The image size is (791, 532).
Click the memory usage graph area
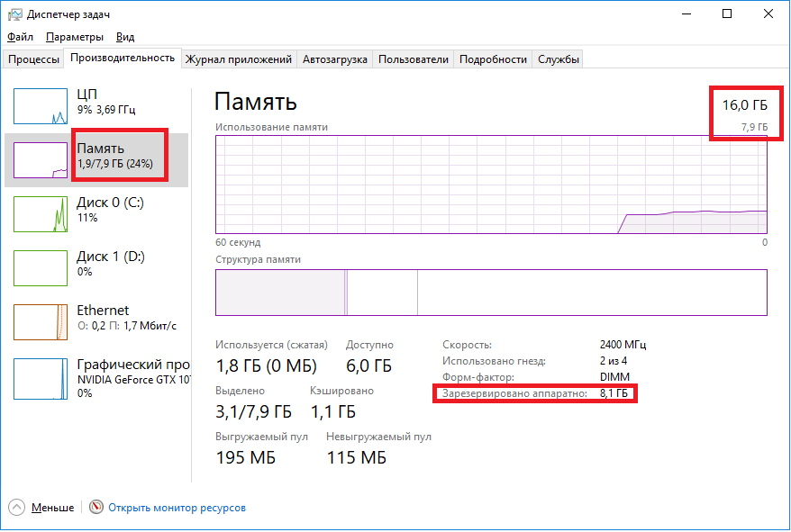[491, 185]
